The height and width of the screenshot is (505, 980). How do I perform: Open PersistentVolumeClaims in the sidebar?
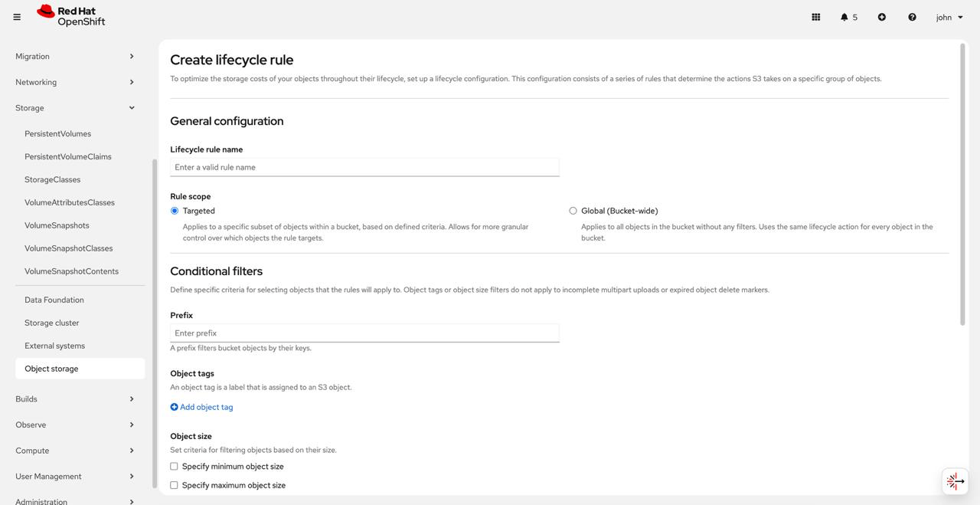click(x=68, y=156)
